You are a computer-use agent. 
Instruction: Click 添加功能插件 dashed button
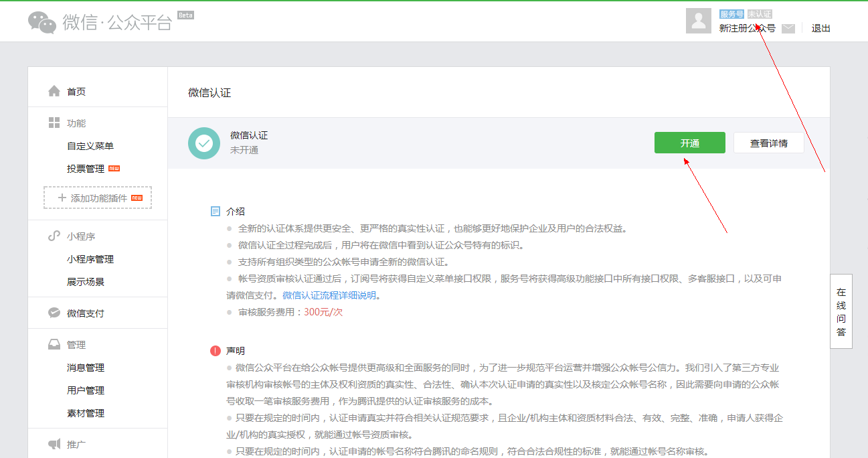tap(98, 198)
